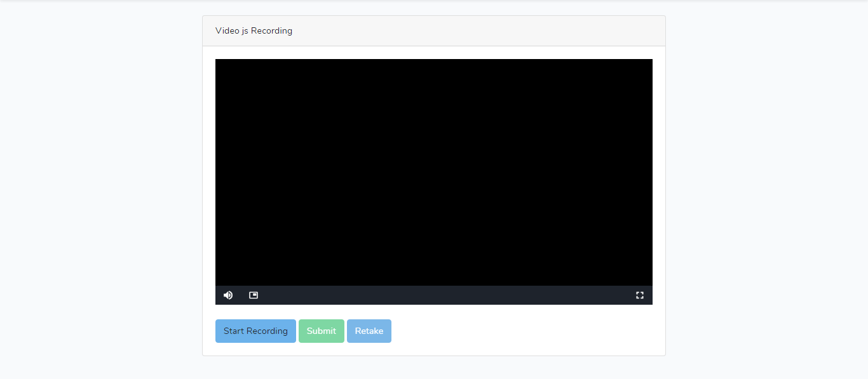Select the Video js Recording header
Screen dimensions: 868x379
tap(254, 30)
